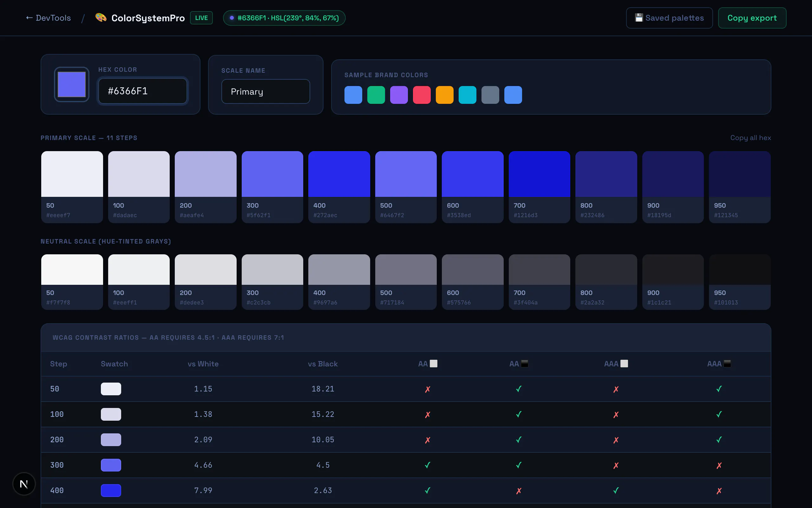Click the 4.66 vs White value
The width and height of the screenshot is (812, 508).
tap(203, 465)
